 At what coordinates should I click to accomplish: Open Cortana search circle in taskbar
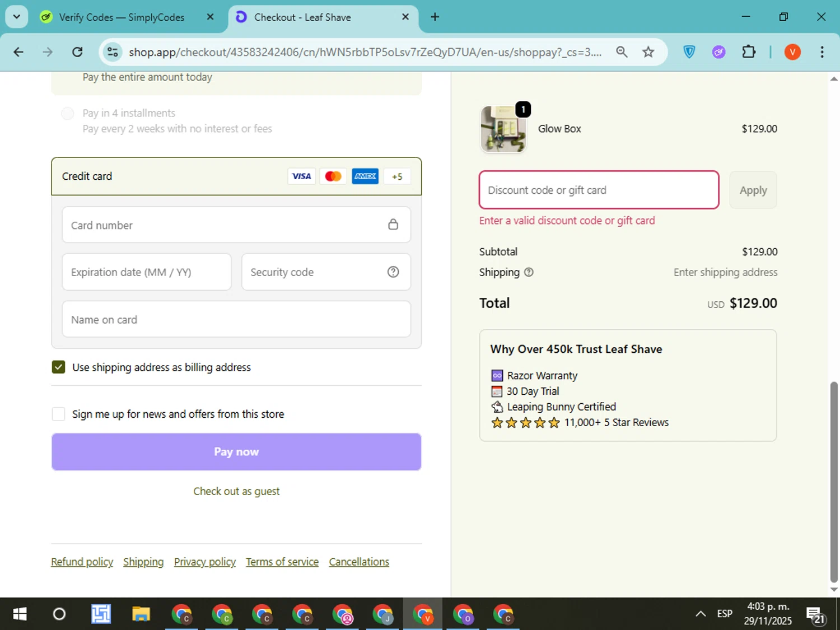[59, 614]
